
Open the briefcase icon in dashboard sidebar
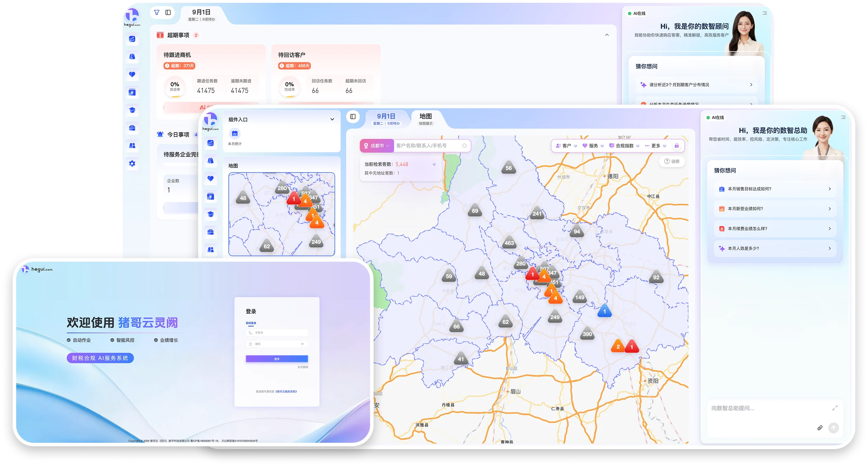132,128
